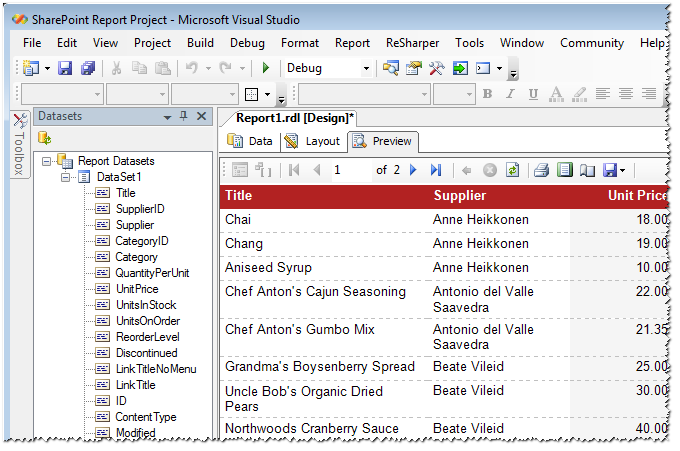Screen dimensions: 680x451
Task: Collapse the Report Datasets tree node
Action: pyautogui.click(x=46, y=161)
